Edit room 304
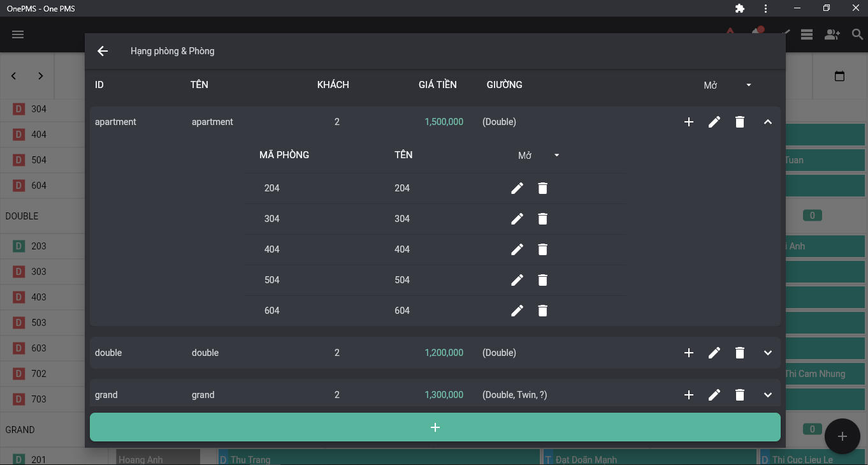 tap(517, 219)
